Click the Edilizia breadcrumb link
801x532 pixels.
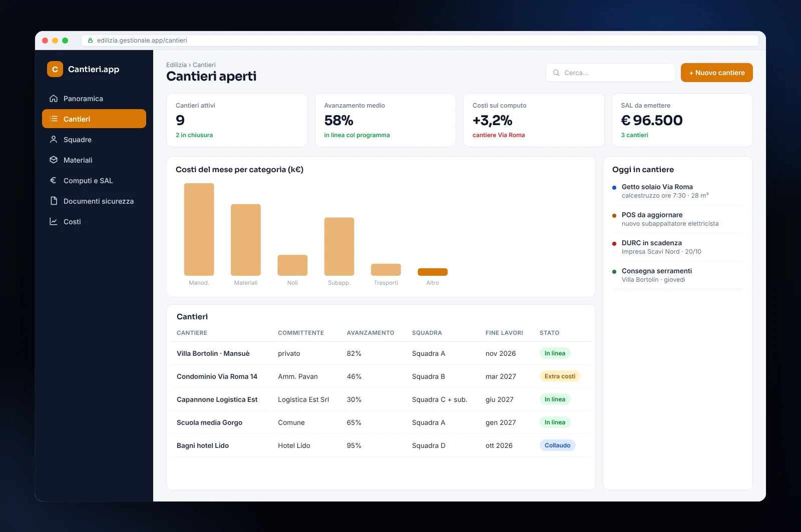click(176, 65)
